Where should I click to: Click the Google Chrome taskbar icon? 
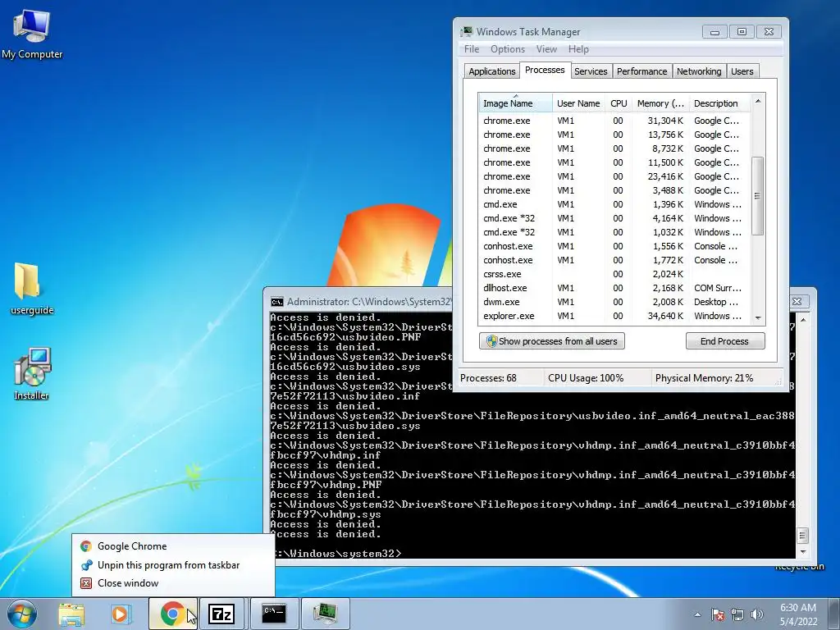pos(172,614)
